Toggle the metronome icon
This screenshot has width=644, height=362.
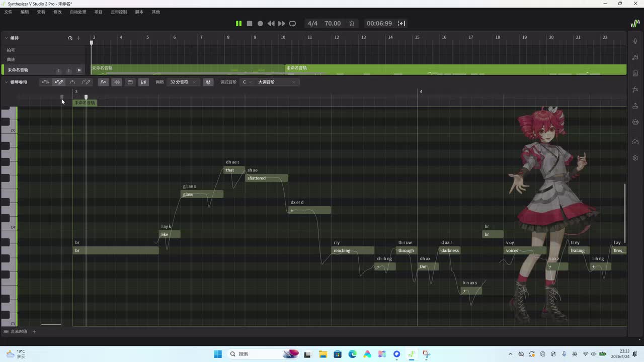coord(352,24)
